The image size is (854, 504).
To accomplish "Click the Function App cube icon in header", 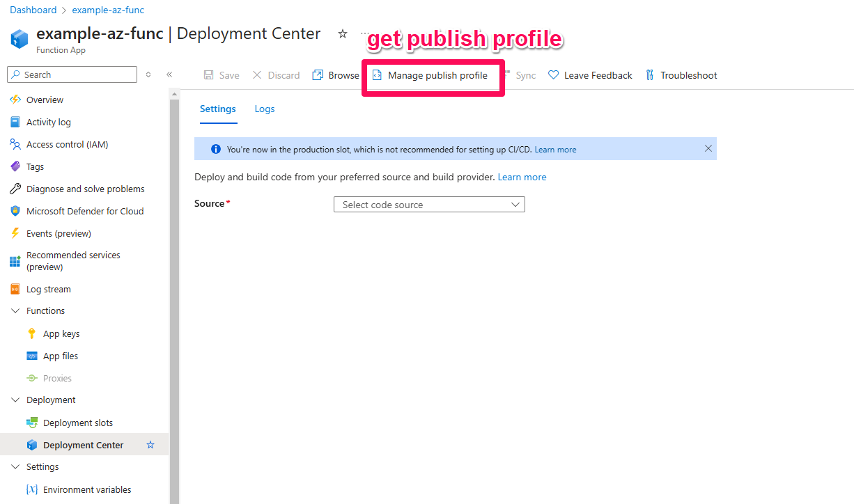I will [20, 39].
